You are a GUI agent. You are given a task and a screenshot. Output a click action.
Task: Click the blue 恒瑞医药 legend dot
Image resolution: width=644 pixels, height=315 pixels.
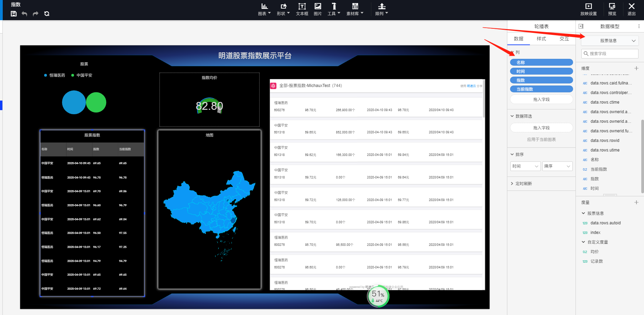46,75
